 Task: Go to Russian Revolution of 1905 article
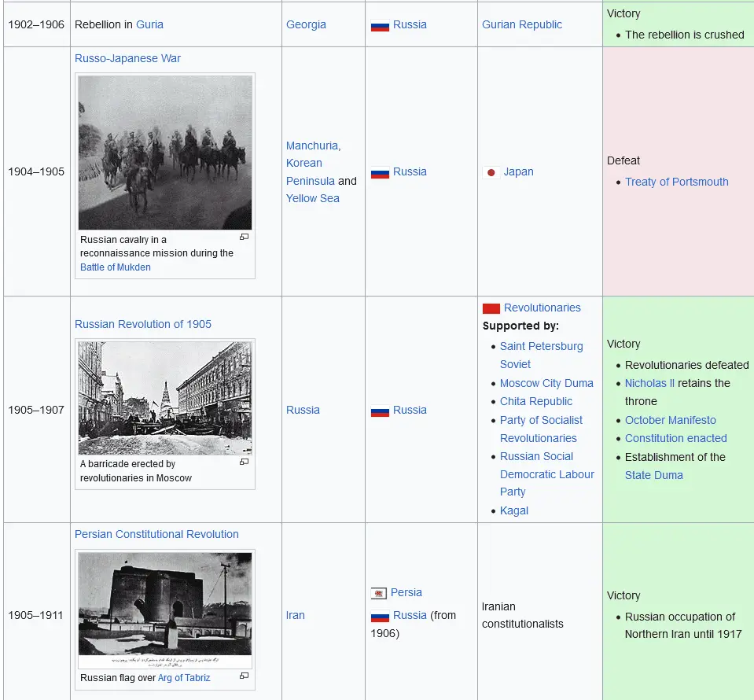pyautogui.click(x=143, y=324)
